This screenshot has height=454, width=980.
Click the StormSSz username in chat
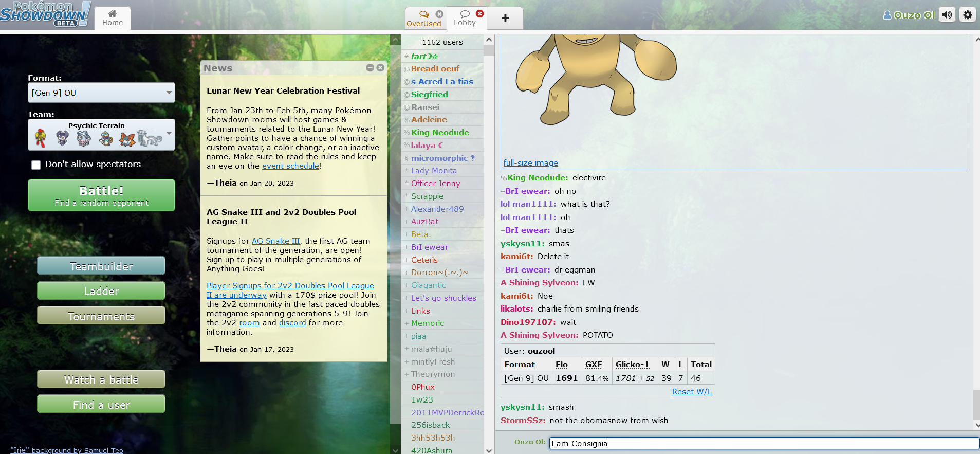(x=523, y=421)
